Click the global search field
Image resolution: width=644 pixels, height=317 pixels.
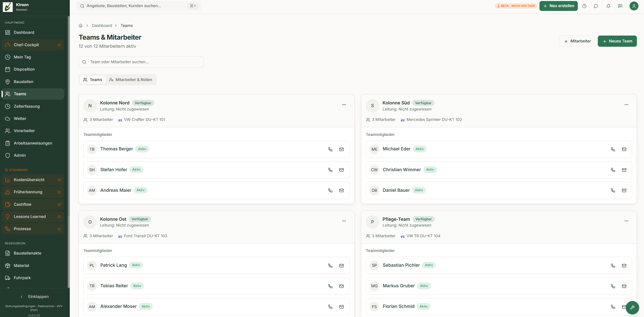tap(139, 6)
